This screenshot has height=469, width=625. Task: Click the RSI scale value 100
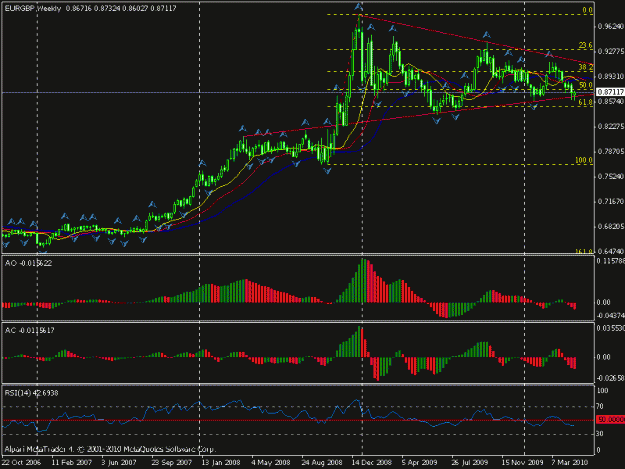[603, 391]
